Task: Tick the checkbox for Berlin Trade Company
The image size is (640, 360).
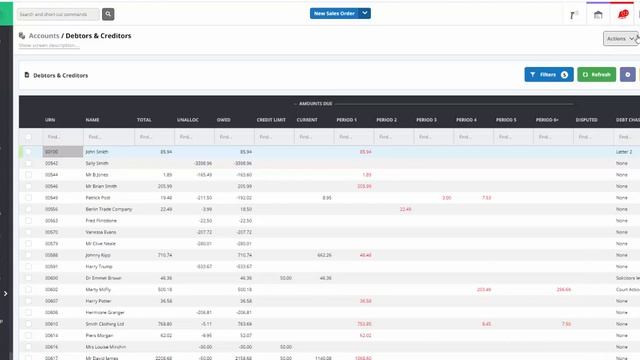Action: click(28, 209)
